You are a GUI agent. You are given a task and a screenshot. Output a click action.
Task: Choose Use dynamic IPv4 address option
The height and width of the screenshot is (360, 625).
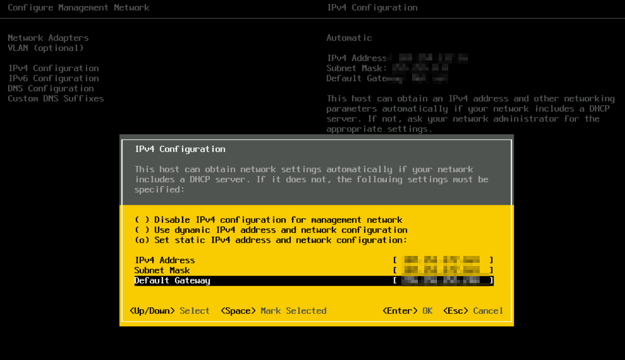[271, 230]
